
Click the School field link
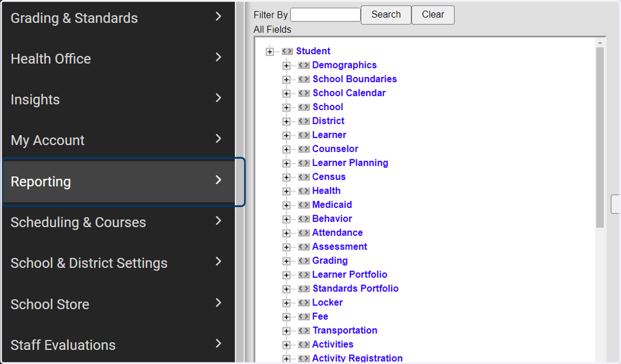(x=328, y=107)
